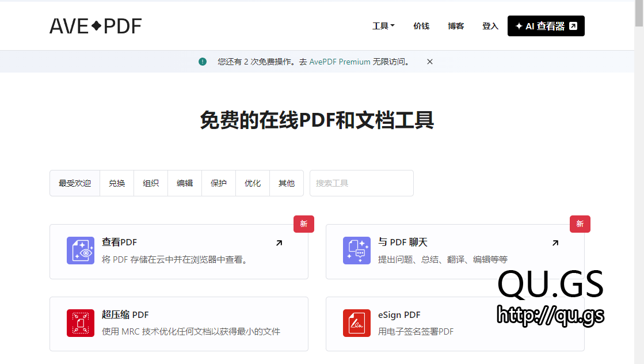Dismiss the free operations banner
644x364 pixels.
click(x=429, y=62)
